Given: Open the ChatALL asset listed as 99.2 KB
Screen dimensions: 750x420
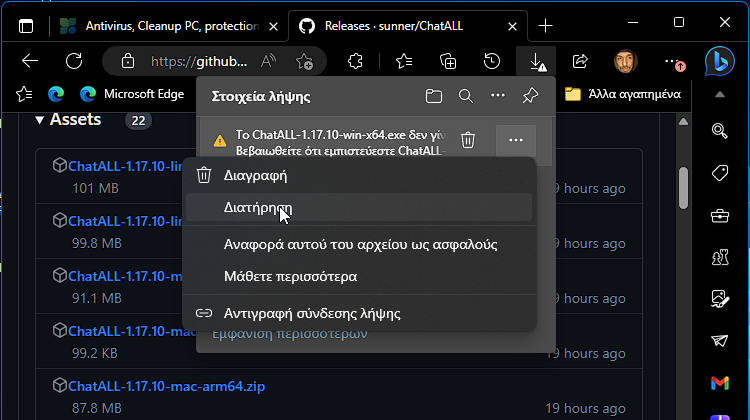Looking at the screenshot, I should (132, 331).
